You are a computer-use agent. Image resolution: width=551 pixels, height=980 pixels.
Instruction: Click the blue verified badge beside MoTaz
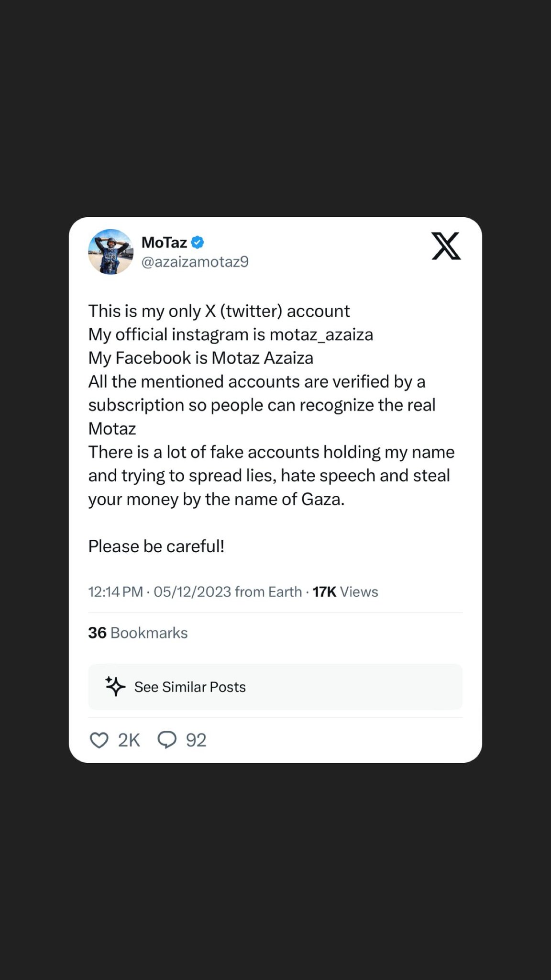(x=198, y=243)
